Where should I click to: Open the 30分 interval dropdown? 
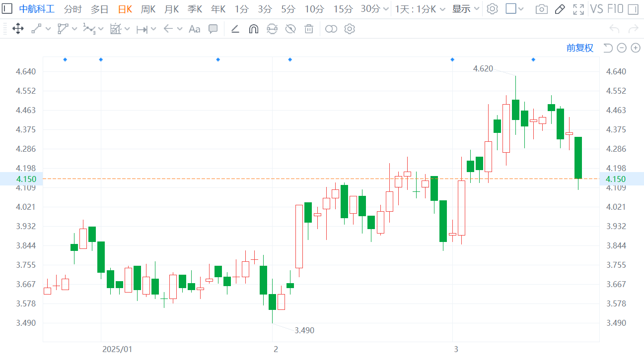click(x=375, y=9)
